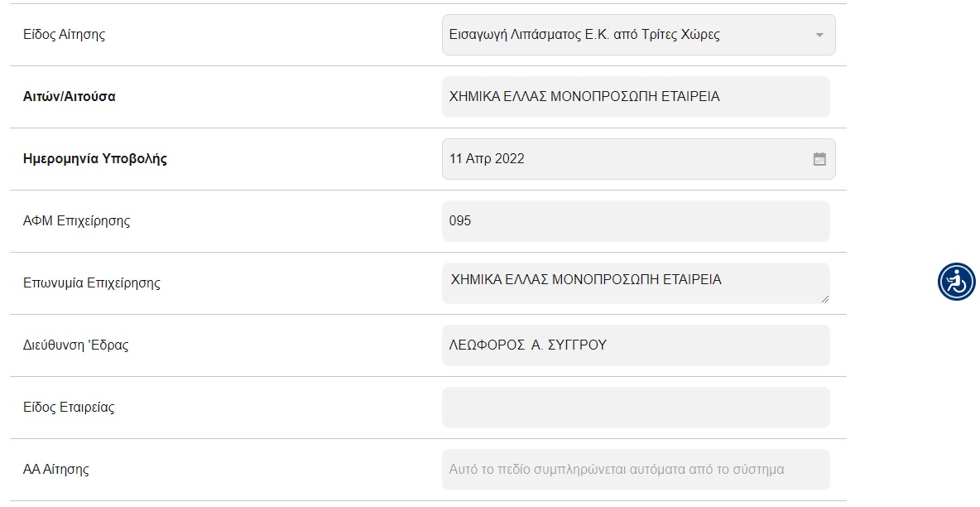This screenshot has width=980, height=507.
Task: Select the empty Είδος Εταιρείας field
Action: (x=636, y=408)
